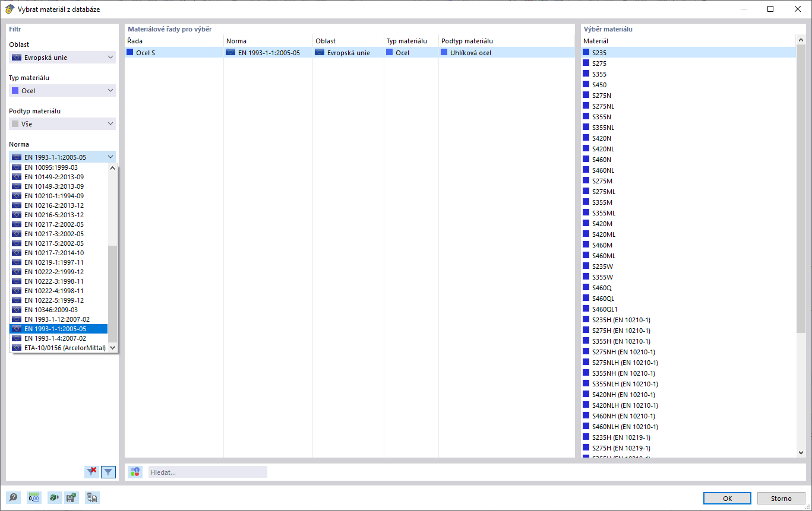Select the Ocel S series row
This screenshot has height=511, width=812.
point(350,53)
